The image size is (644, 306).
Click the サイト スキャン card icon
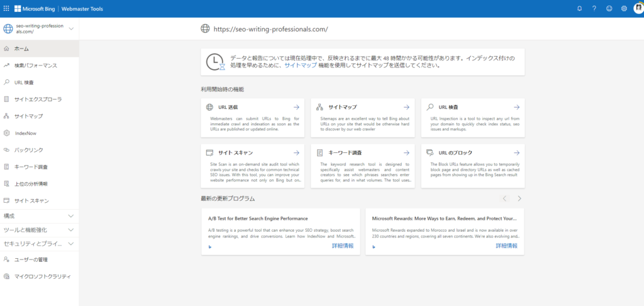tap(209, 152)
